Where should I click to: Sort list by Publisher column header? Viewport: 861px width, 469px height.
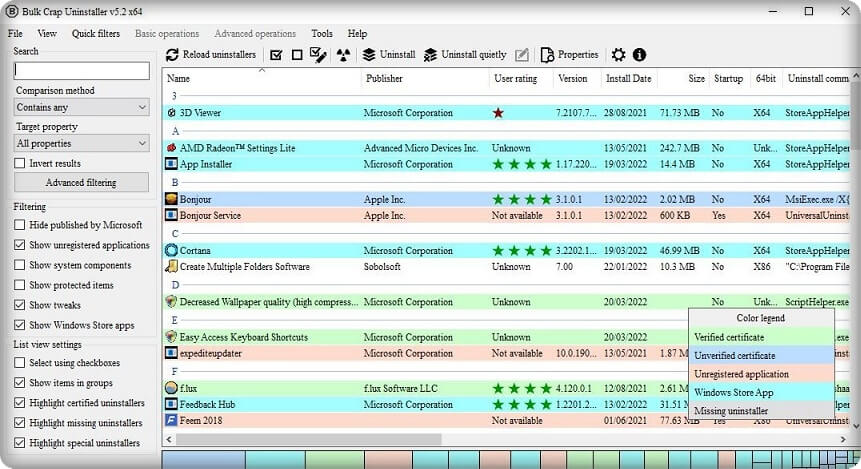(424, 79)
